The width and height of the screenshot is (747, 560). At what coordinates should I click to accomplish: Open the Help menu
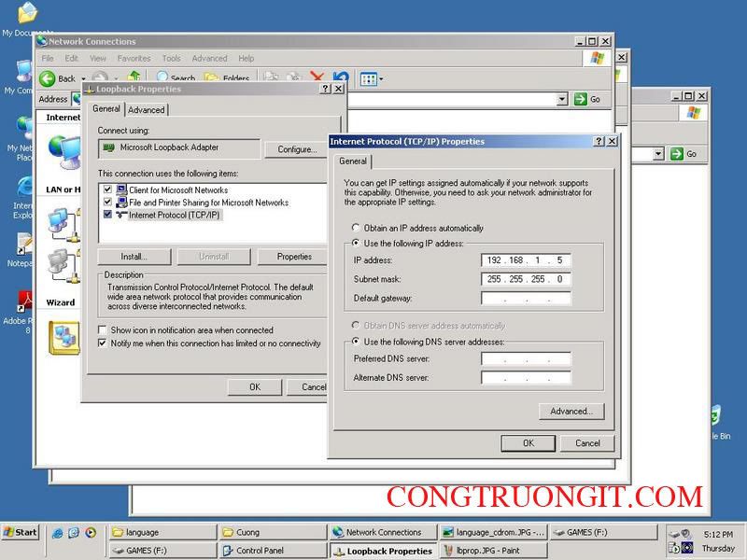pyautogui.click(x=246, y=58)
